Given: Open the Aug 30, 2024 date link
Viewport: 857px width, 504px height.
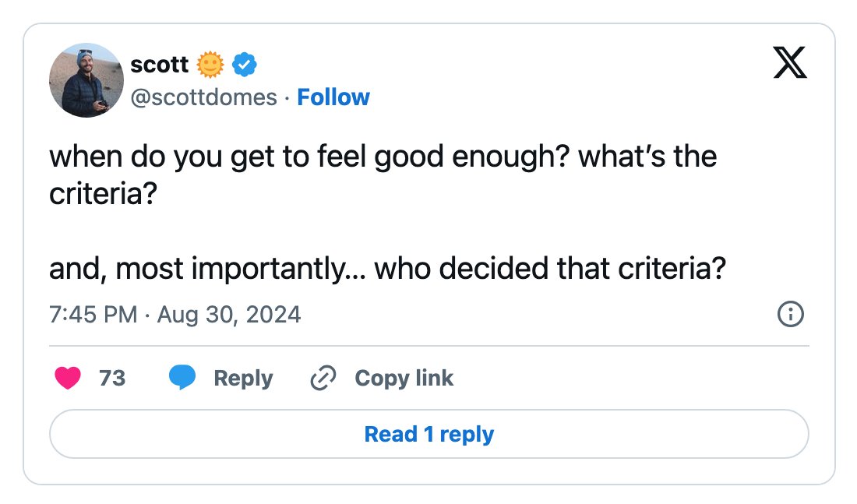Looking at the screenshot, I should click(x=229, y=315).
